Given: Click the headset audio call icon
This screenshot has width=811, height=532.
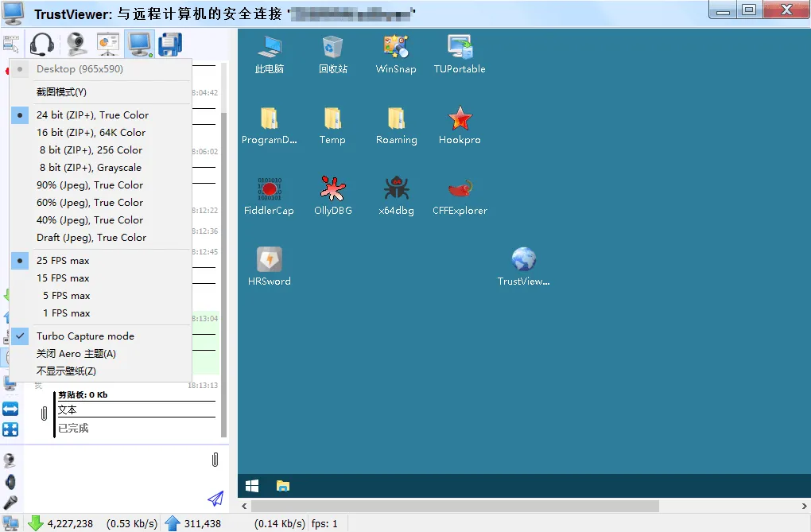Looking at the screenshot, I should [x=42, y=44].
